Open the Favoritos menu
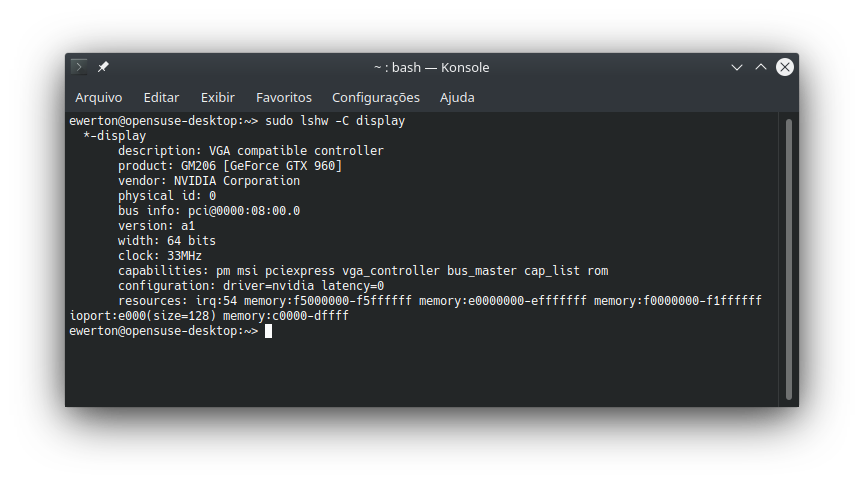864x484 pixels. pyautogui.click(x=284, y=98)
